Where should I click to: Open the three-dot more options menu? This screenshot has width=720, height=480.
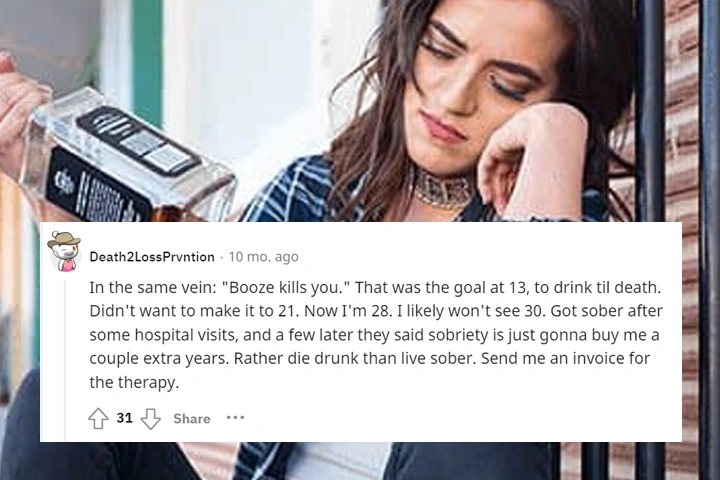[235, 418]
